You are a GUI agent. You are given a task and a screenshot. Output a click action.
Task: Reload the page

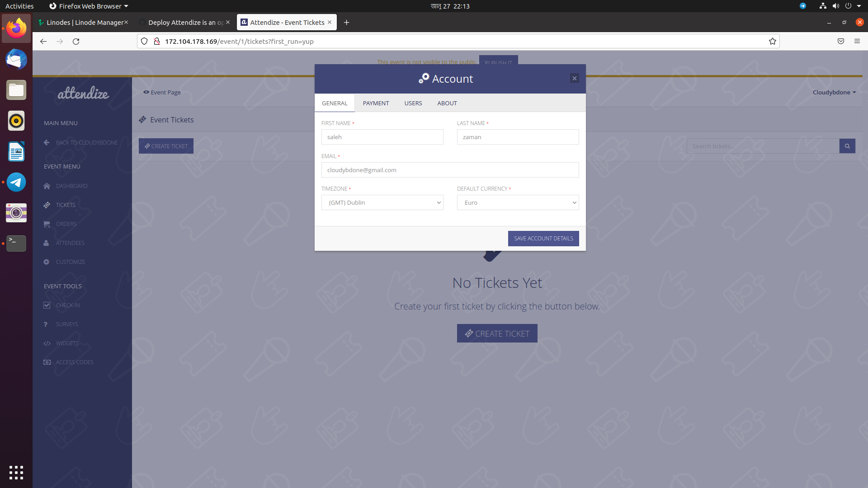pos(76,41)
